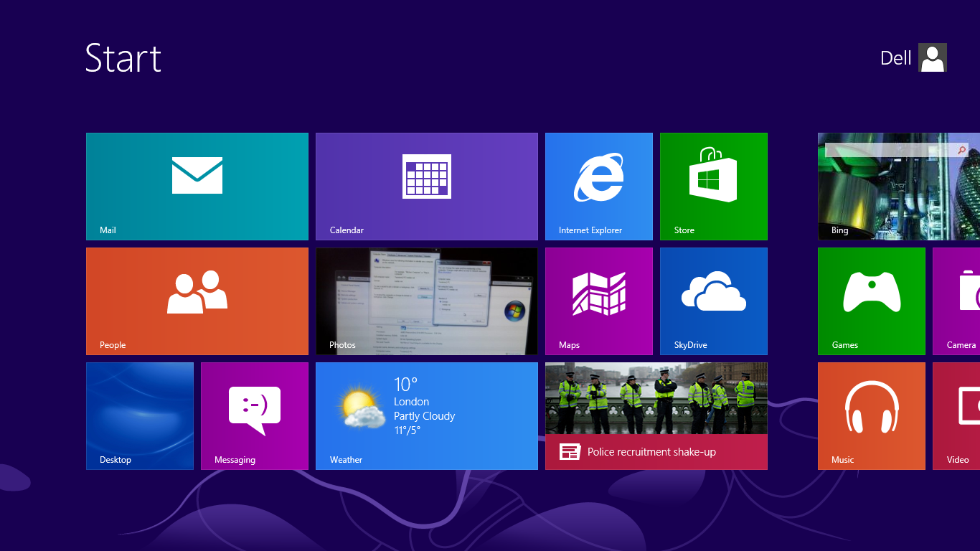The image size is (980, 551).
Task: Launch Internet Explorer tile
Action: pos(599,187)
